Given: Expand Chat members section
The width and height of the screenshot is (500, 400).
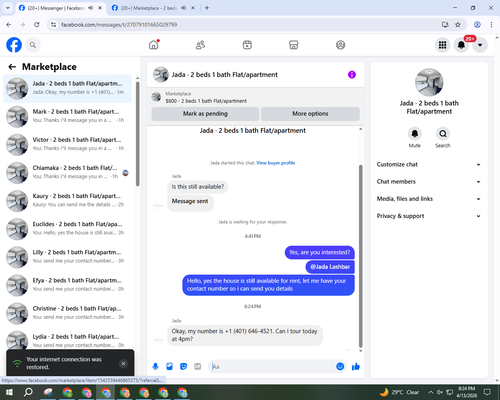Looking at the screenshot, I should coord(429,182).
